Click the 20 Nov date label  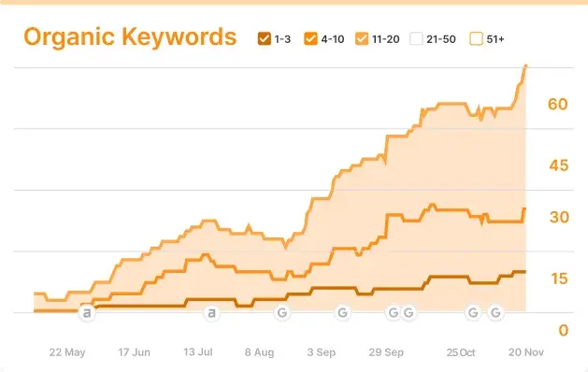[526, 352]
